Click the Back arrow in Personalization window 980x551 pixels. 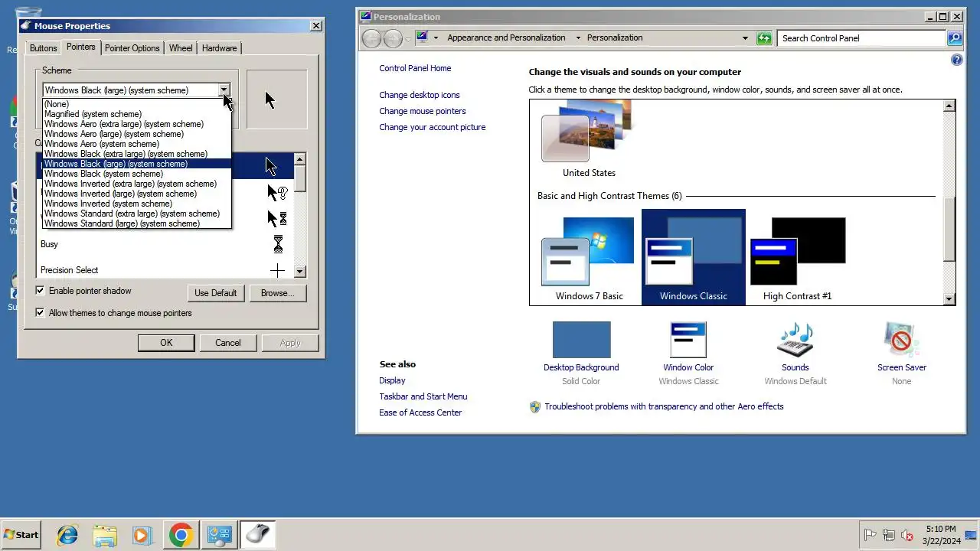[x=371, y=37]
